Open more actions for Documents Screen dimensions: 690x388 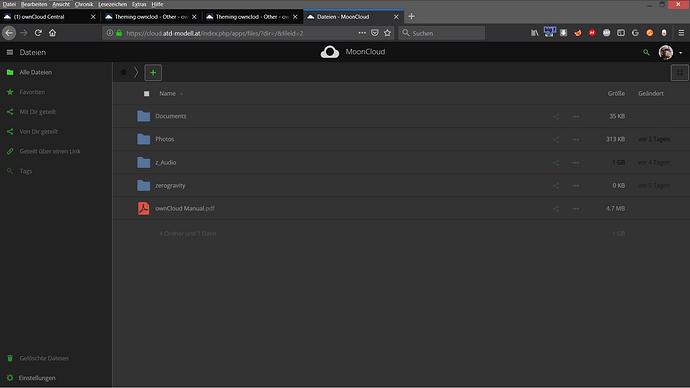pyautogui.click(x=576, y=117)
